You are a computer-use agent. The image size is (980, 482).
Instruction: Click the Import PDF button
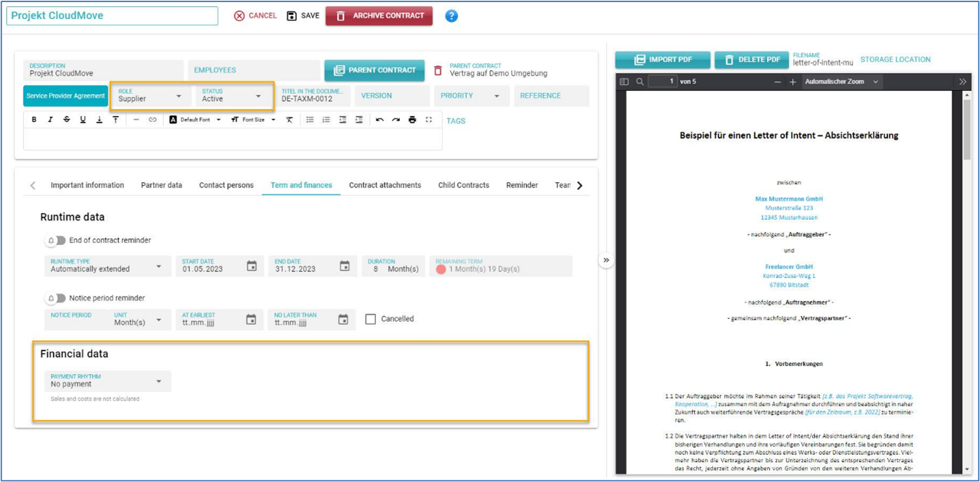pos(661,60)
